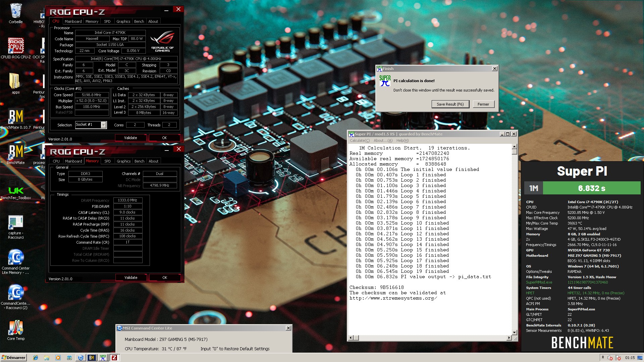This screenshot has width=644, height=362.
Task: Click the MSI Command Center Lite title icon
Action: (120, 328)
